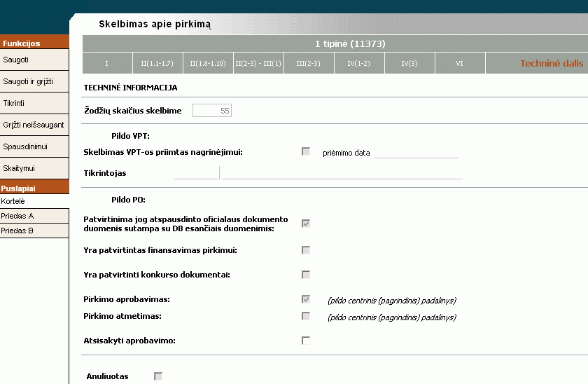Run the Tikrinti function
The image size is (588, 384).
point(34,103)
